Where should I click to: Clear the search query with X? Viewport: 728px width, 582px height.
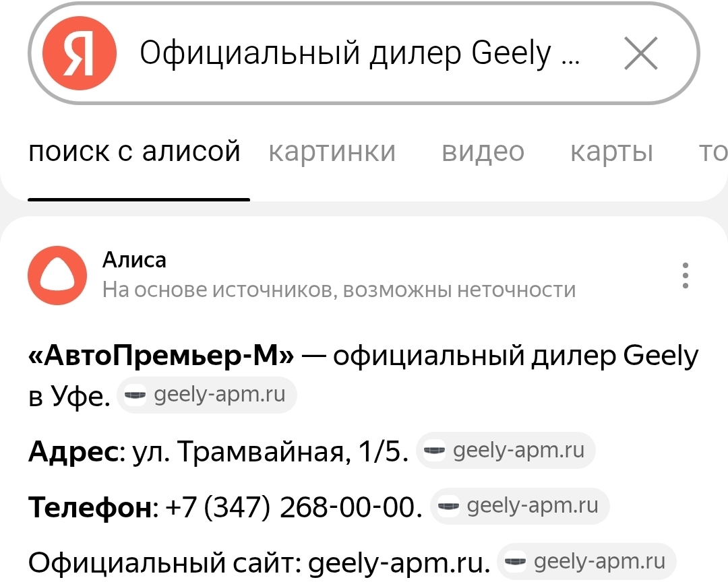pyautogui.click(x=641, y=53)
